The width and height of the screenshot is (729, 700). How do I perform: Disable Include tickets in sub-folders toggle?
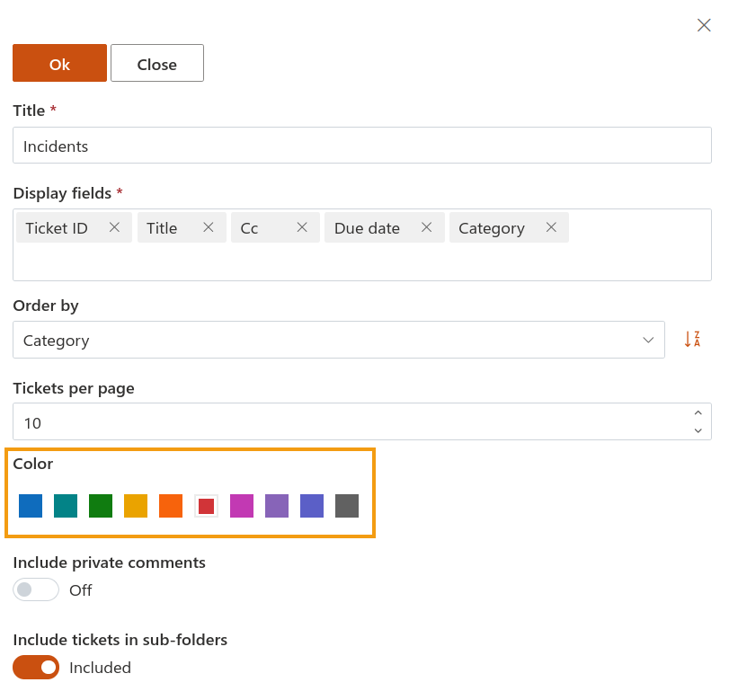(36, 667)
